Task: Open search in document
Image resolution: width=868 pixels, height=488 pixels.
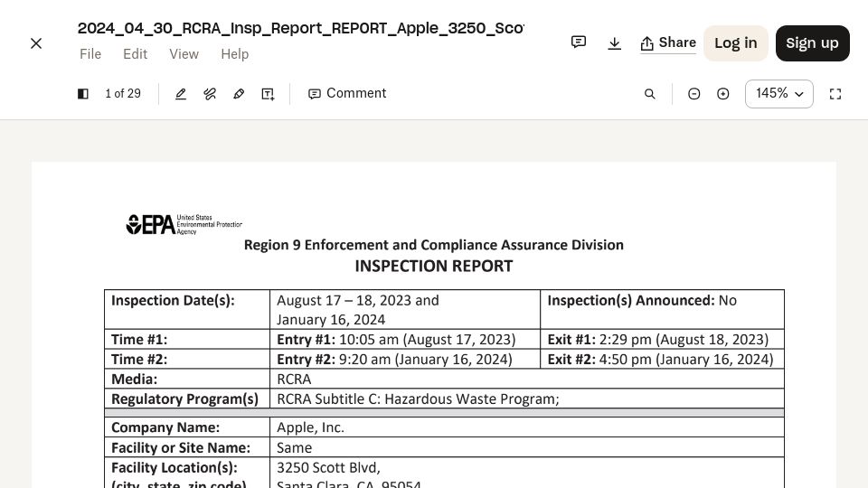Action: pos(650,94)
